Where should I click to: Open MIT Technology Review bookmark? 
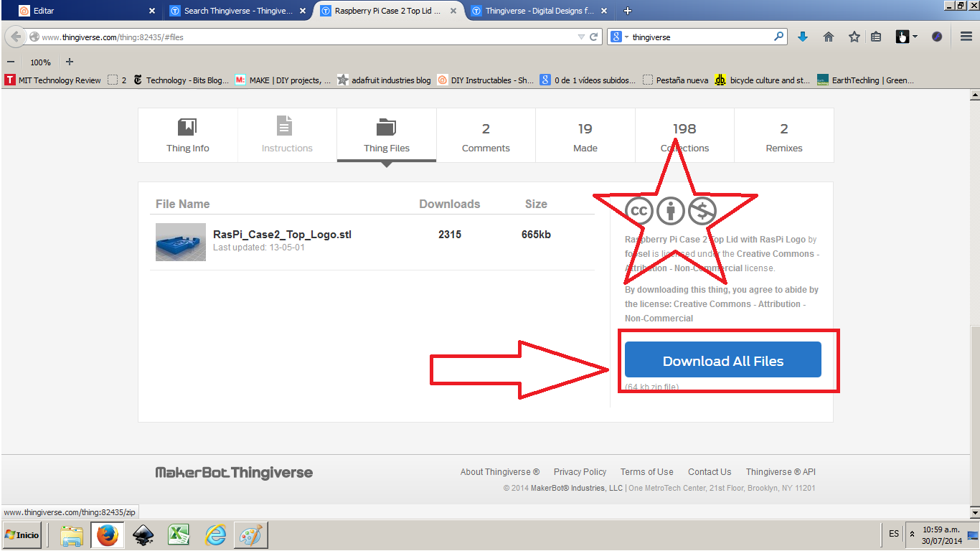[x=53, y=80]
